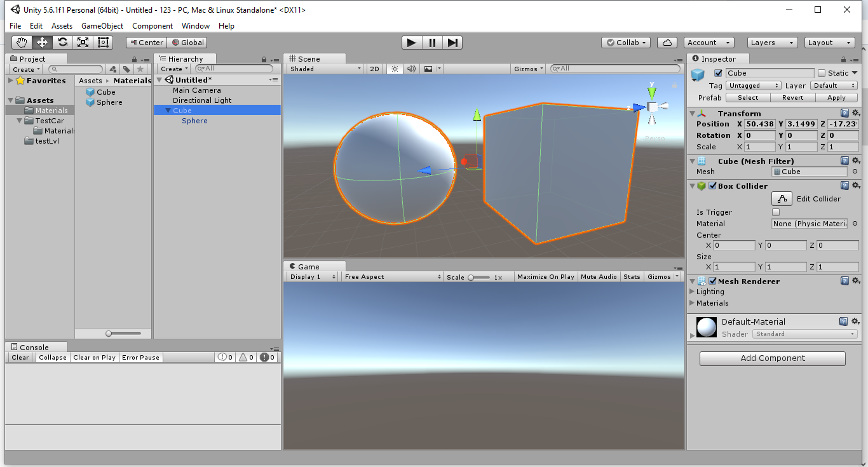Viewport: 868px width, 467px height.
Task: Collapse the Cube hierarchy item
Action: (x=168, y=111)
